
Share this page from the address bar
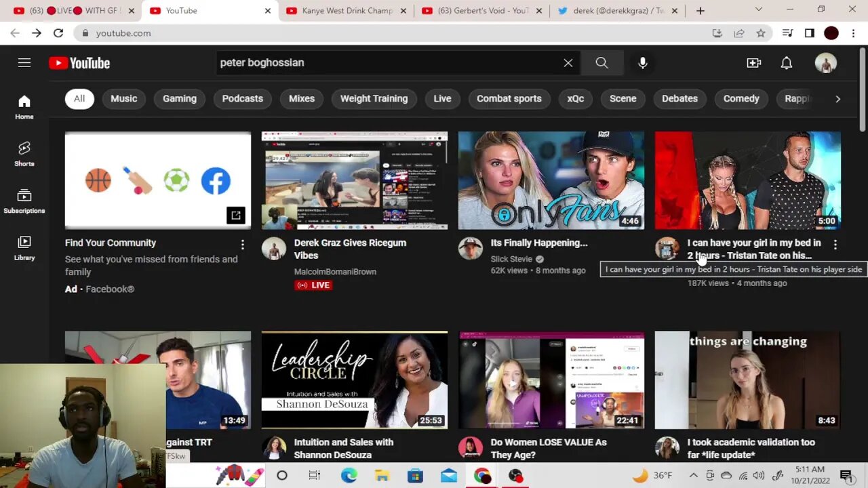(739, 33)
